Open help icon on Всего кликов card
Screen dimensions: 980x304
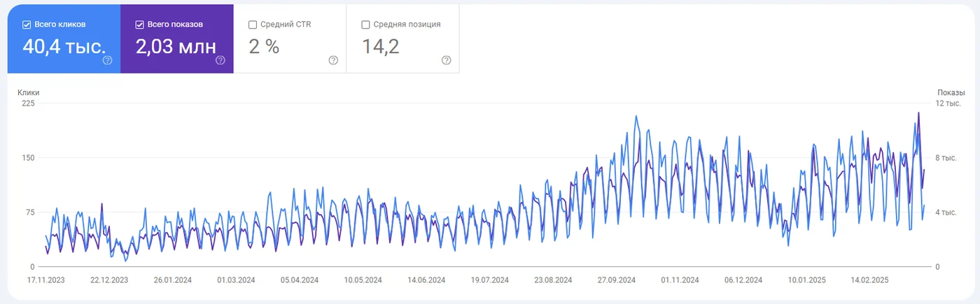pyautogui.click(x=107, y=60)
